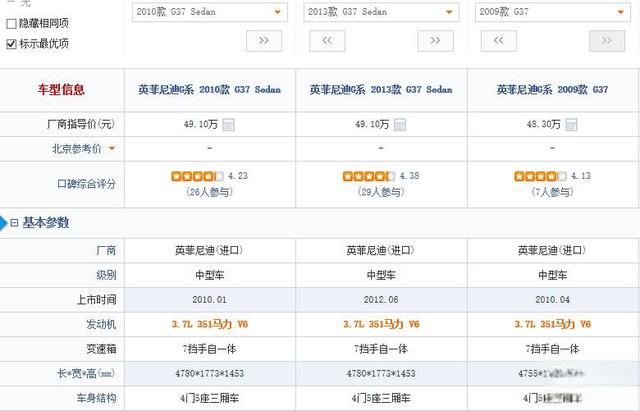Check the 隐藏相同项 checkbox
The image size is (640, 411).
[12, 22]
